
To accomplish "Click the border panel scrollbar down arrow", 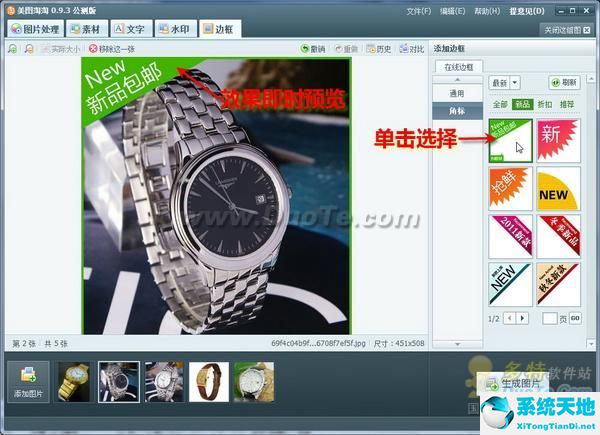I will [x=591, y=344].
